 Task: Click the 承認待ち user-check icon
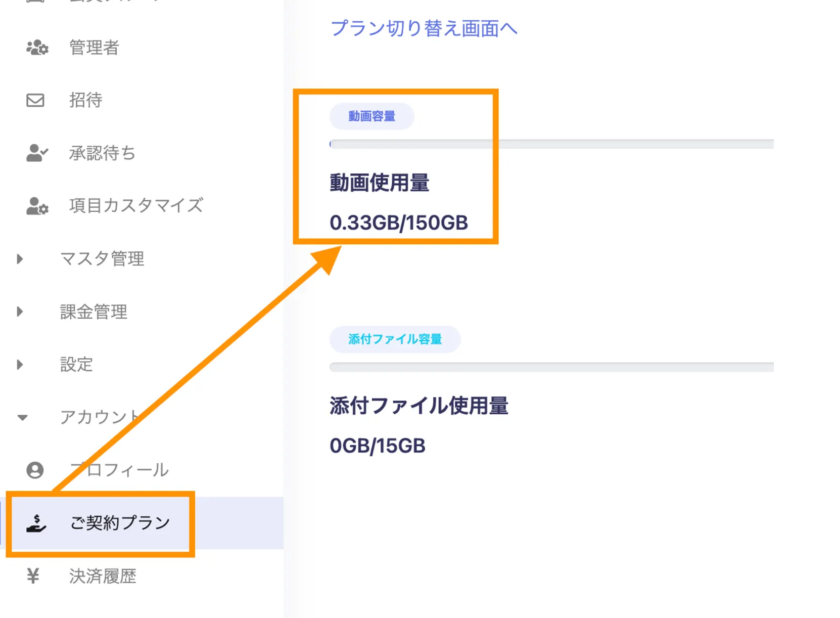click(x=37, y=153)
